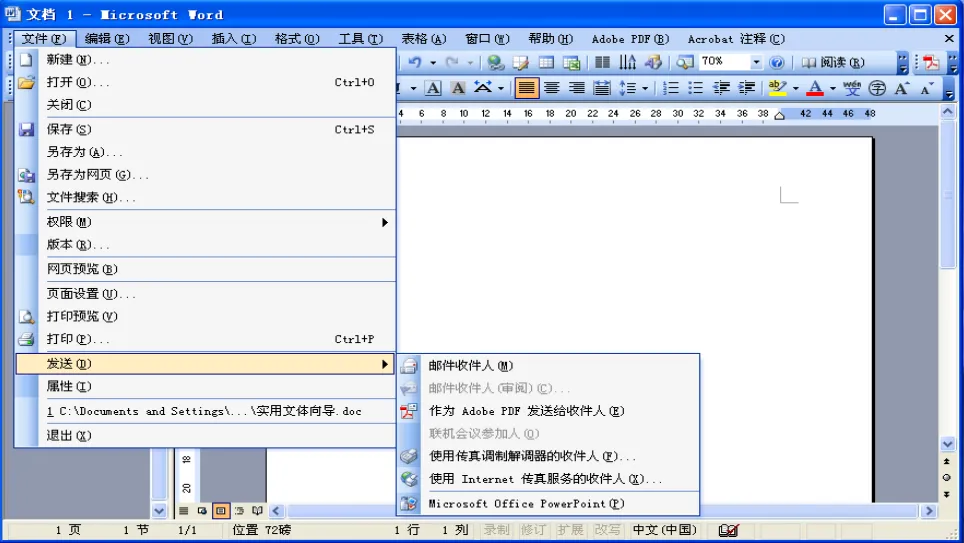Close the document with X button

[949, 39]
